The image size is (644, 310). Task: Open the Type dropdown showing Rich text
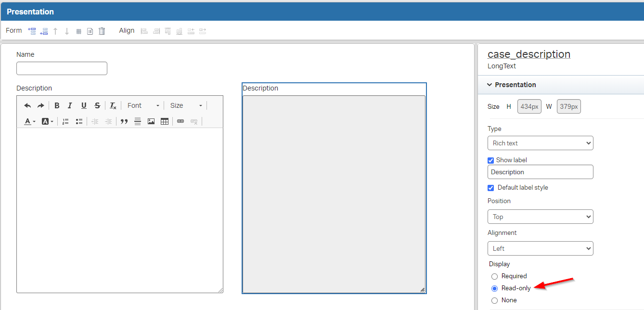540,143
